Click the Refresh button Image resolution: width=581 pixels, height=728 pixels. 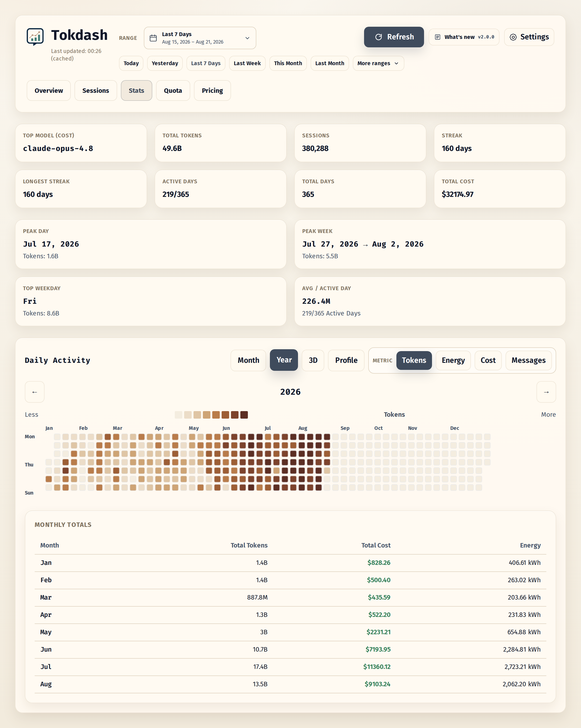(394, 37)
